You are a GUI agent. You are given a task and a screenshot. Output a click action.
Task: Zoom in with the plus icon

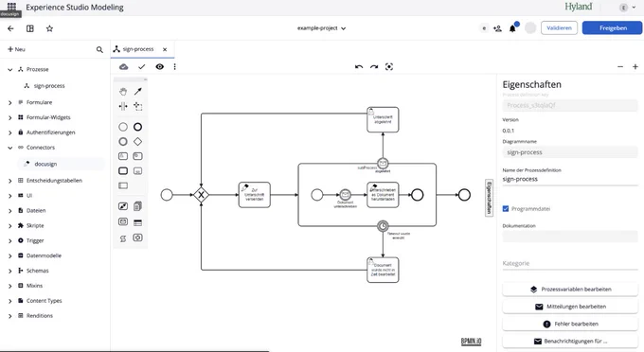(635, 66)
